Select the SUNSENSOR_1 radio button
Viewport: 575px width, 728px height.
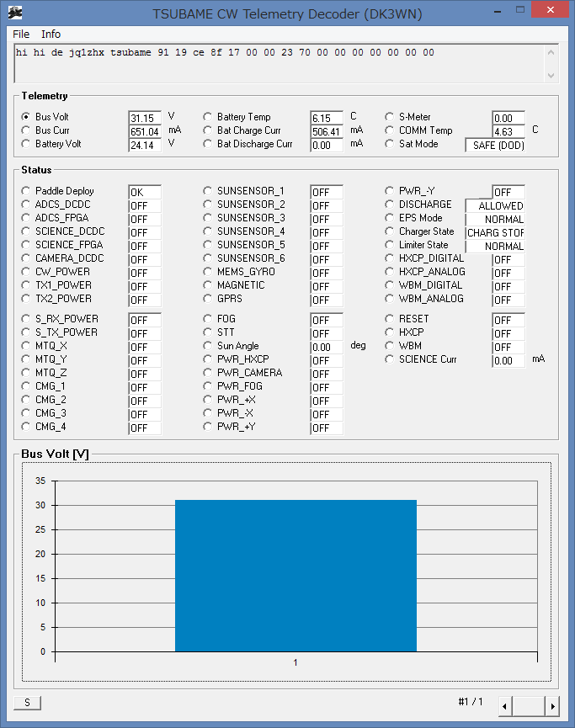(x=208, y=191)
